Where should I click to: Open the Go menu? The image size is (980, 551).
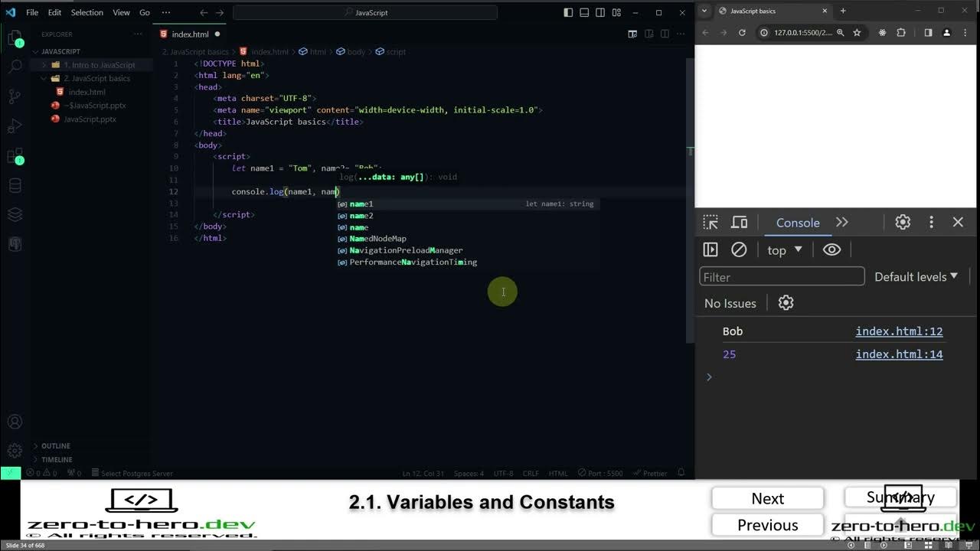click(145, 12)
